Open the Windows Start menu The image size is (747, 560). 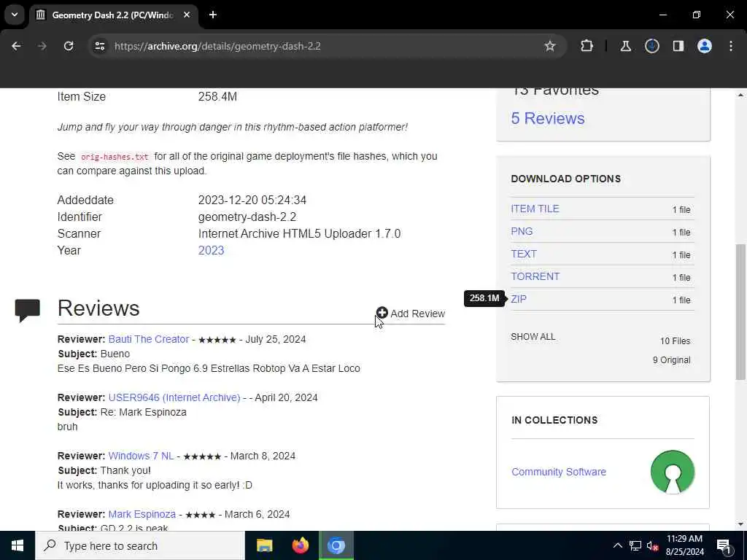point(18,545)
